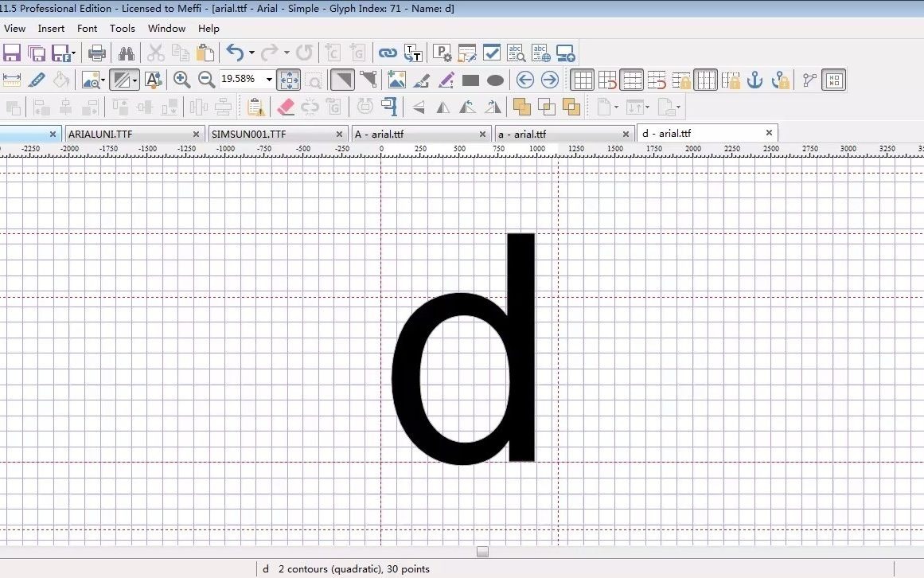Image resolution: width=924 pixels, height=578 pixels.
Task: Open the zoom percentage dropdown
Action: coord(268,79)
